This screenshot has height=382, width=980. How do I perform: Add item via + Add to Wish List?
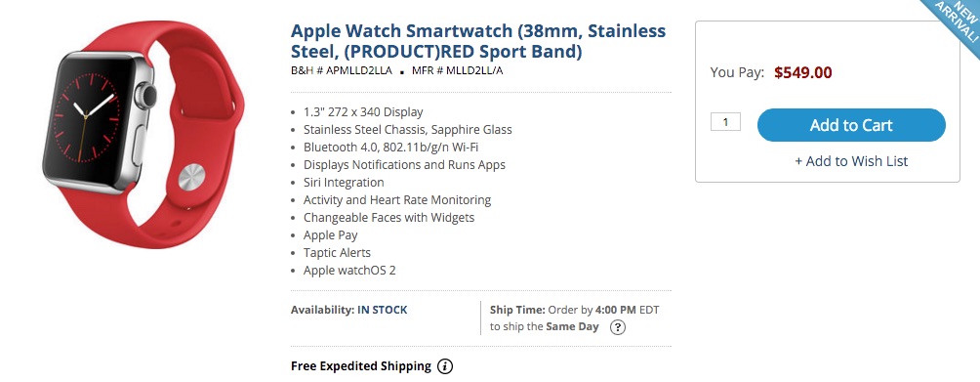coord(851,161)
